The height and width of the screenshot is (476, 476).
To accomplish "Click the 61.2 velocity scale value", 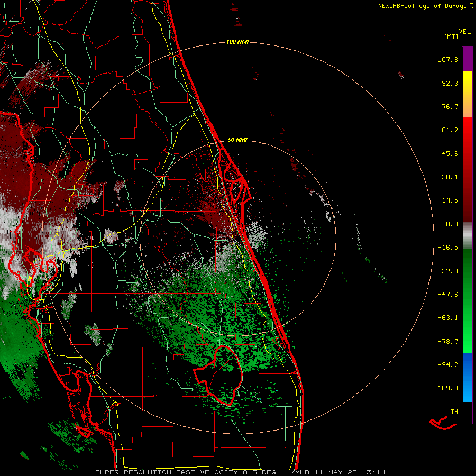I will 450,130.
